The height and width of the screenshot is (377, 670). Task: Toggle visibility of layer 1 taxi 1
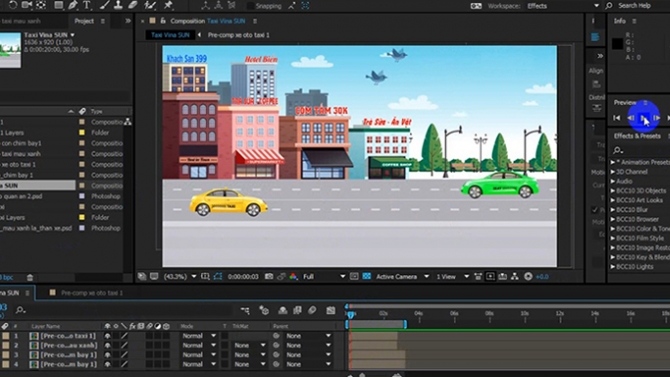107,336
